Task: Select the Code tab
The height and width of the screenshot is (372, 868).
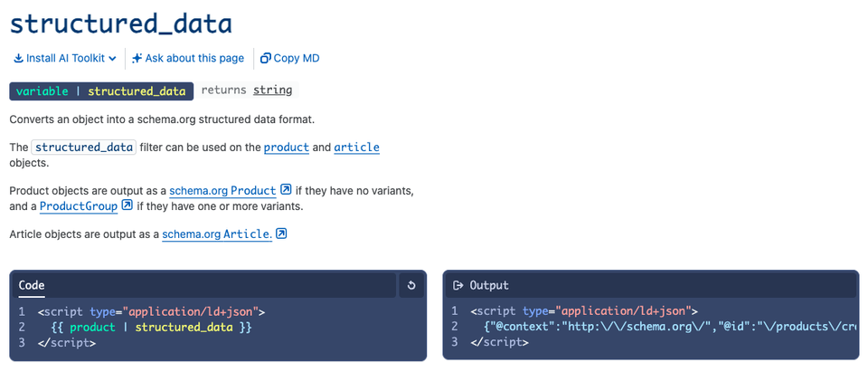Action: tap(32, 285)
